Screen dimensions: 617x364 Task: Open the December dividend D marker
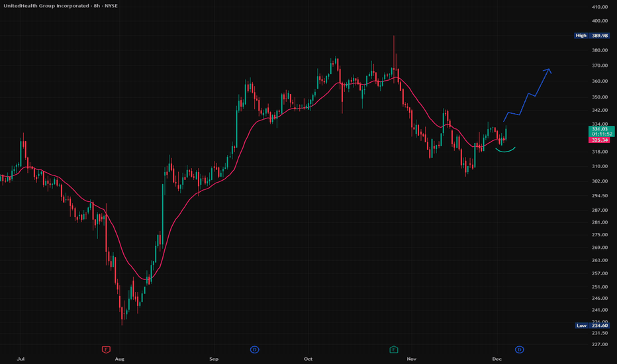click(520, 349)
